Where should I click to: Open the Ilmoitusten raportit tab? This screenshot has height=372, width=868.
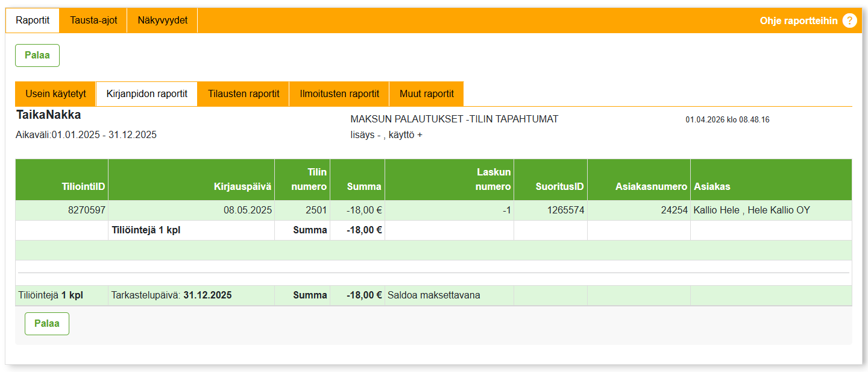339,94
